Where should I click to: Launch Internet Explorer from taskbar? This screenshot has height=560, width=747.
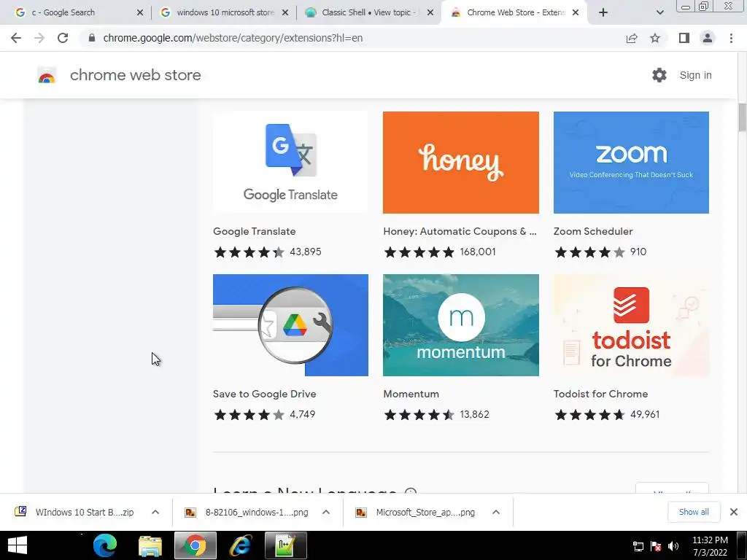coord(241,545)
